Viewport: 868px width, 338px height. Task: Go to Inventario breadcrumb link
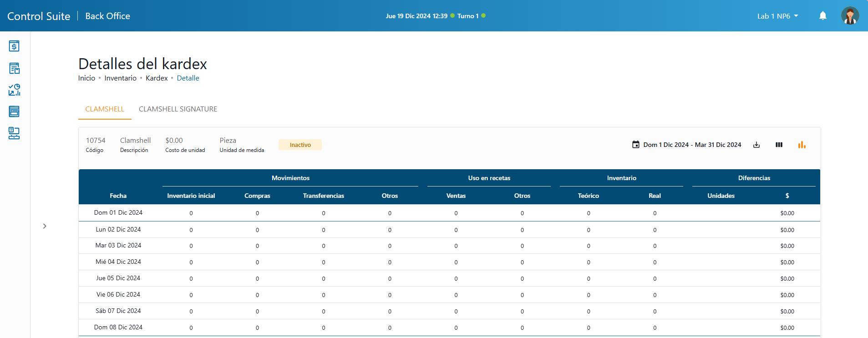coord(120,78)
